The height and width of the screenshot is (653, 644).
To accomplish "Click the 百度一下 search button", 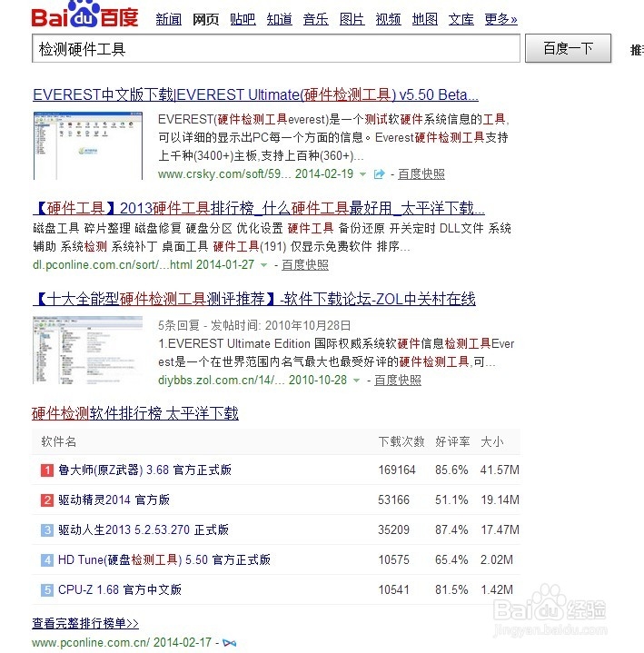I will coord(569,48).
